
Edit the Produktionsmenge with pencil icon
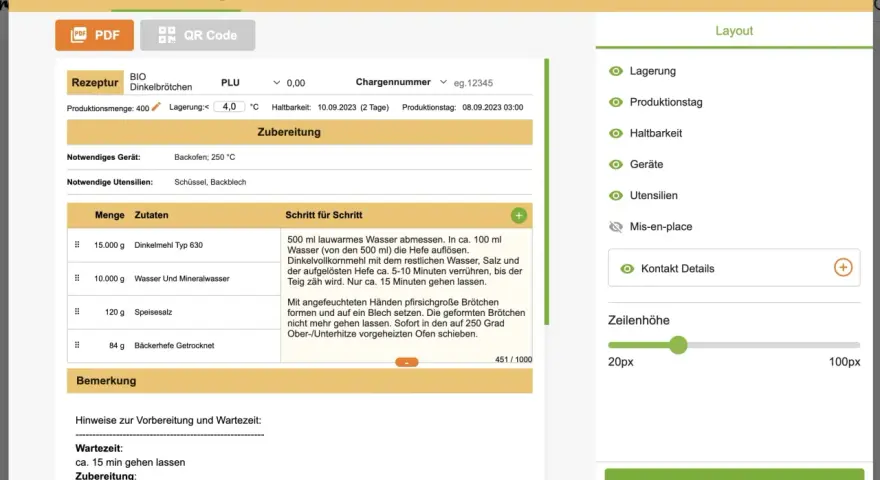pyautogui.click(x=156, y=107)
